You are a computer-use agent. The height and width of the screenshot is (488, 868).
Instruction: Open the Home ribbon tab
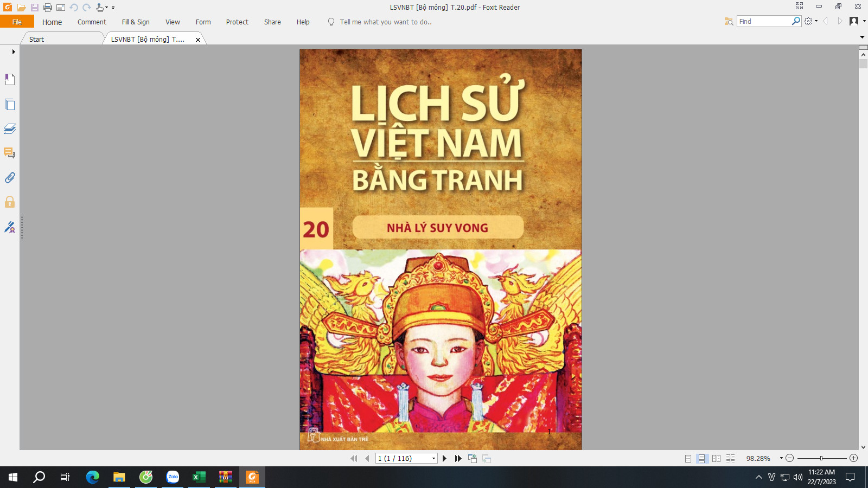[52, 22]
